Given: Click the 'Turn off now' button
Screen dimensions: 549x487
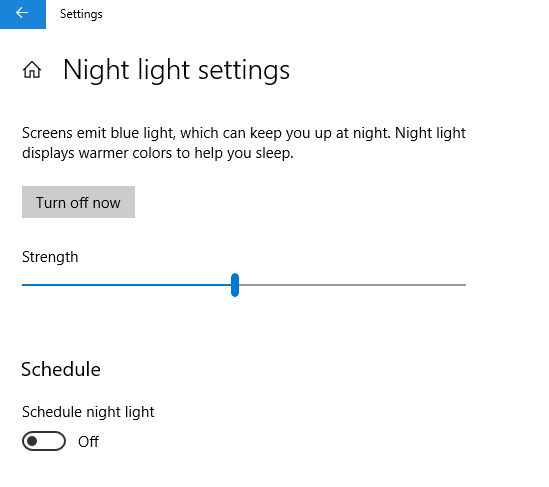Looking at the screenshot, I should pyautogui.click(x=78, y=202).
